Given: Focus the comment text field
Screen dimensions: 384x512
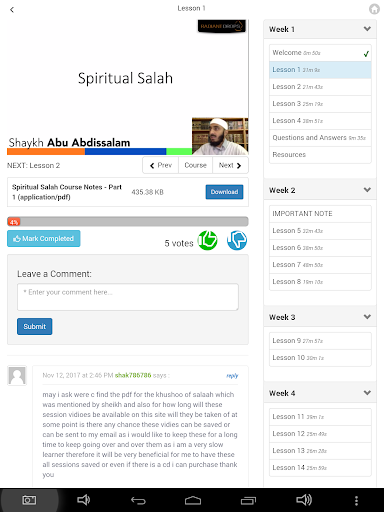Looking at the screenshot, I should click(128, 297).
